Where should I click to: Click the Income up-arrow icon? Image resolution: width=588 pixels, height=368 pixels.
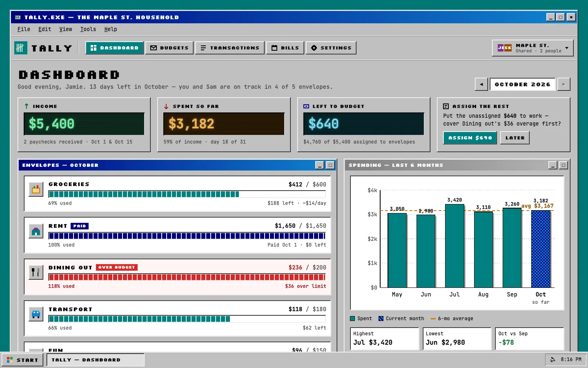pyautogui.click(x=27, y=106)
